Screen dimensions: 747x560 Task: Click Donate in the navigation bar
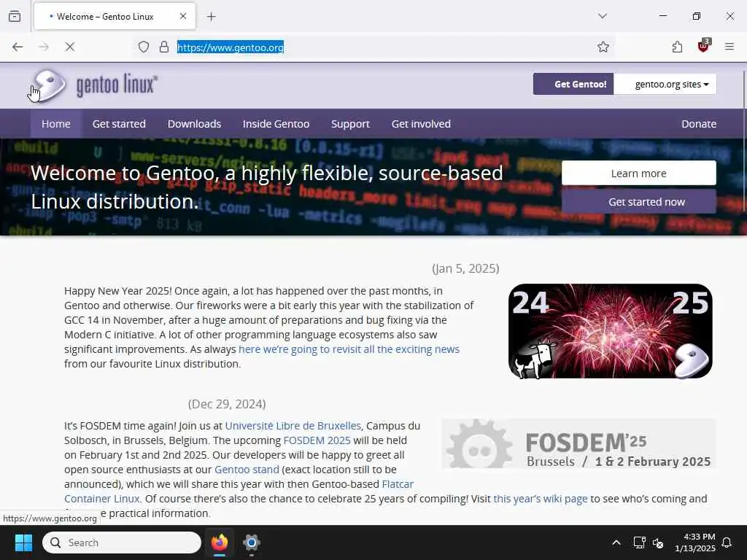point(699,124)
